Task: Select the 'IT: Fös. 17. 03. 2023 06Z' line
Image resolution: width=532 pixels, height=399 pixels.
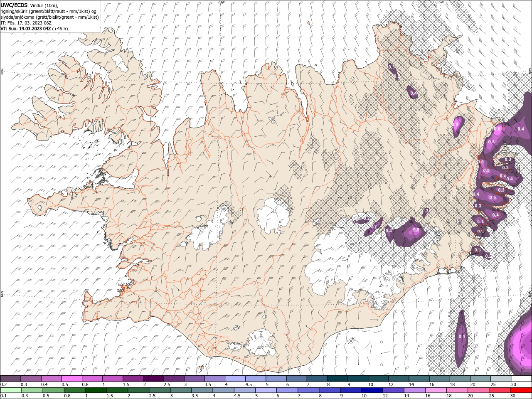Action: [25, 23]
